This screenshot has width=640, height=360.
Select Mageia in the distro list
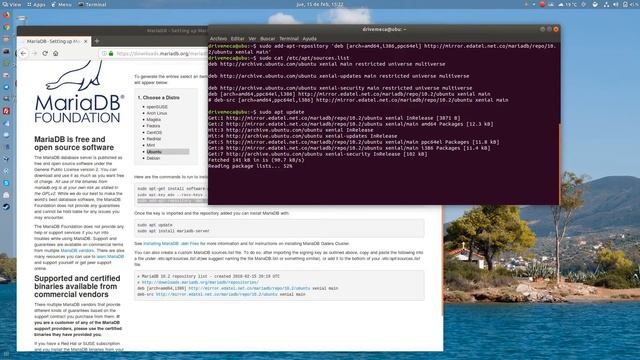coord(154,120)
